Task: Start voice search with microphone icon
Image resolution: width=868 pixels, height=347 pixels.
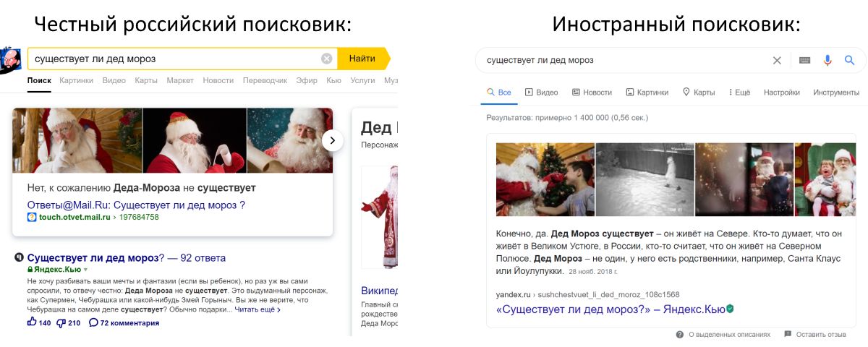Action: tap(827, 60)
